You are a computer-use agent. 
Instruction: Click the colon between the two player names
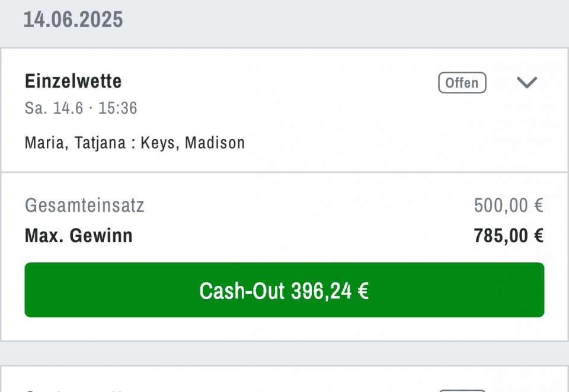coord(133,143)
